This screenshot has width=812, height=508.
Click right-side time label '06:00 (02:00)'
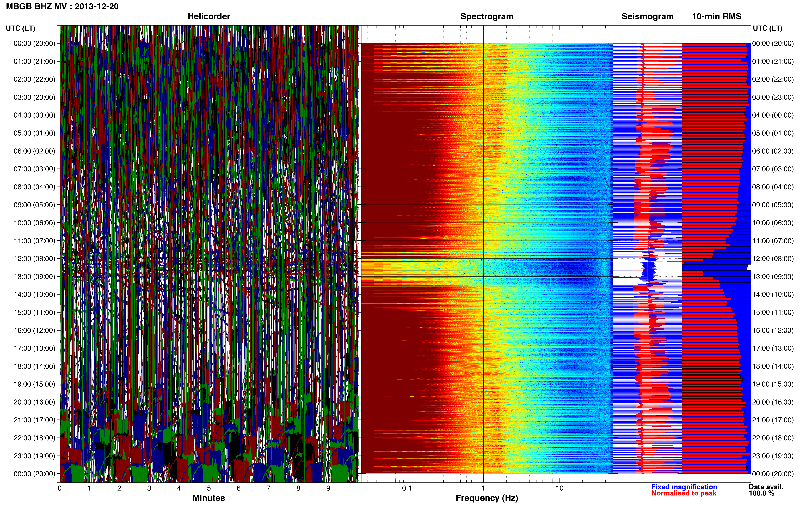point(773,151)
